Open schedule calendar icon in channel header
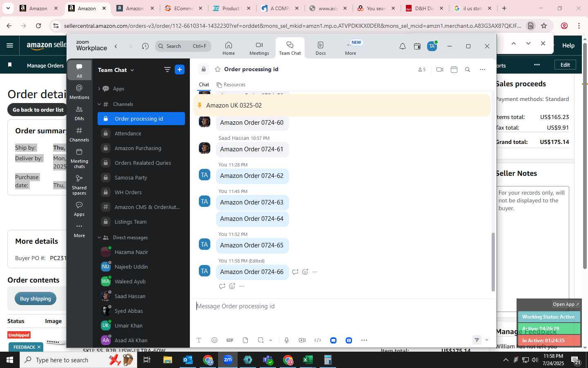The image size is (588, 368). click(454, 70)
